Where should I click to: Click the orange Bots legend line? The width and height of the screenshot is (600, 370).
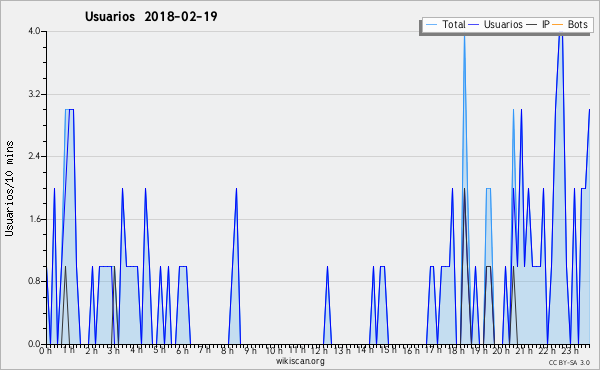557,25
